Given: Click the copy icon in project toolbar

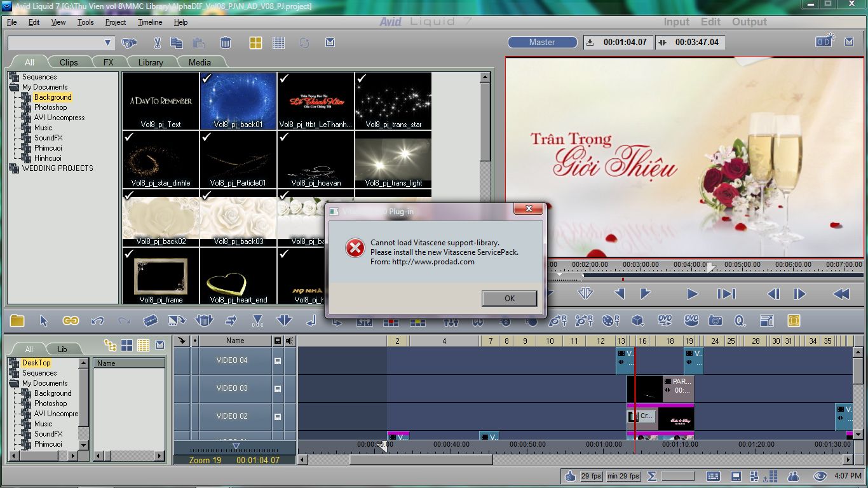Looking at the screenshot, I should click(x=177, y=43).
